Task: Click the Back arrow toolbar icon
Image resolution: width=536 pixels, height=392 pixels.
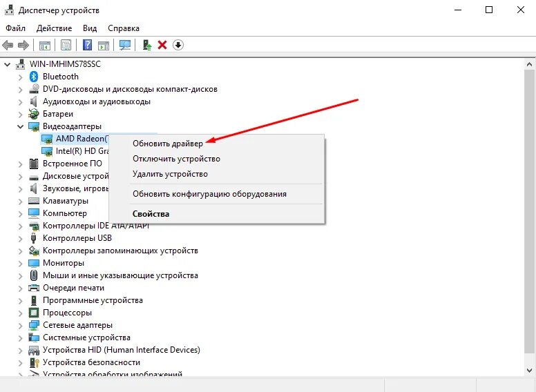Action: tap(8, 45)
